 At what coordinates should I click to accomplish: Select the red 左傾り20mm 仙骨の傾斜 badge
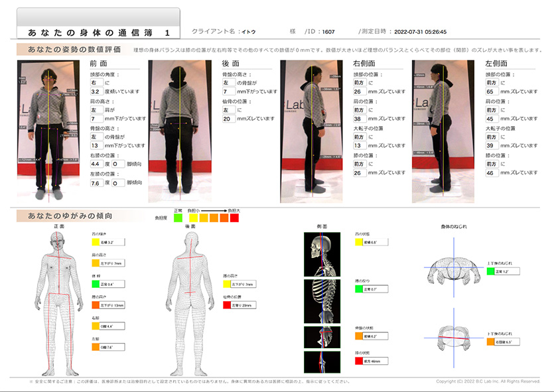point(239,304)
